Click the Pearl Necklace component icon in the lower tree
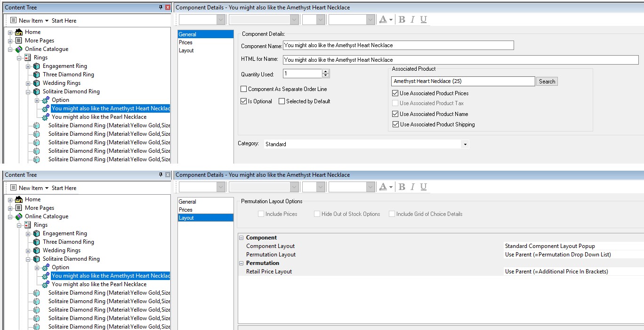 [46, 284]
